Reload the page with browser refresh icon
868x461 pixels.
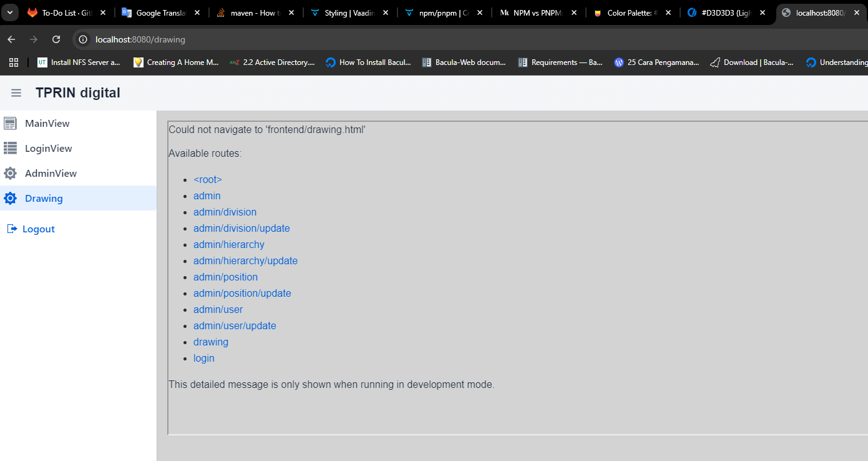tap(56, 39)
